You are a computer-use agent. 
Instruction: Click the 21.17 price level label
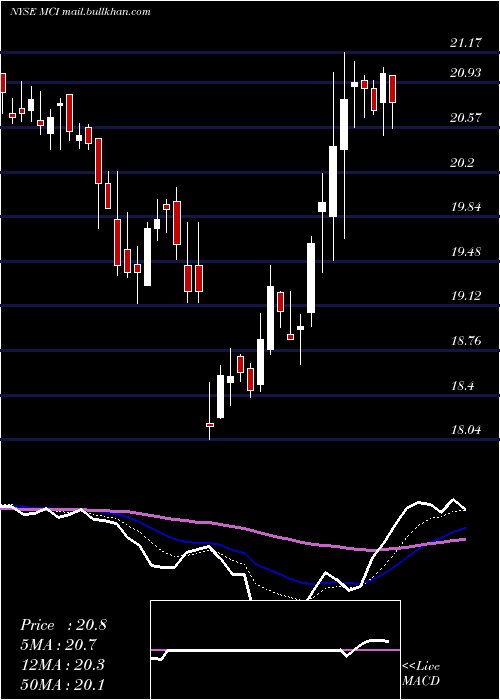coord(466,43)
